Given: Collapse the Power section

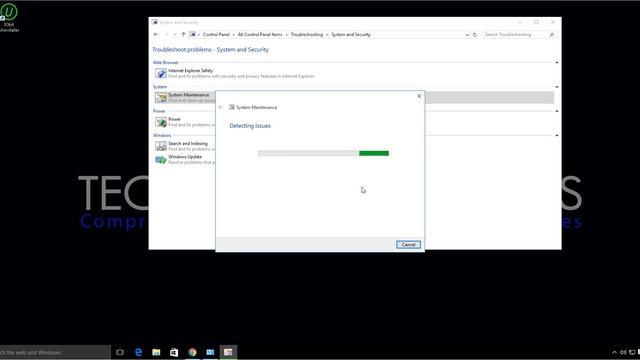Looking at the screenshot, I should (557, 111).
